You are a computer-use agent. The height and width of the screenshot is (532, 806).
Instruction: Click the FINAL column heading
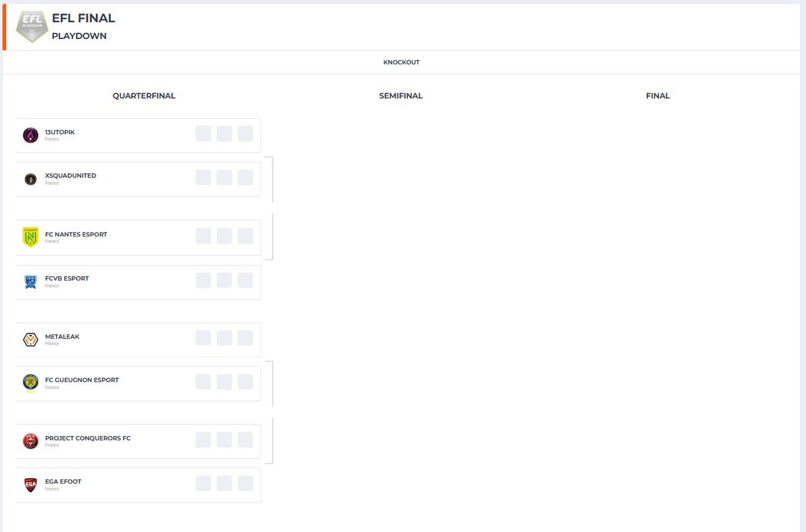click(658, 96)
